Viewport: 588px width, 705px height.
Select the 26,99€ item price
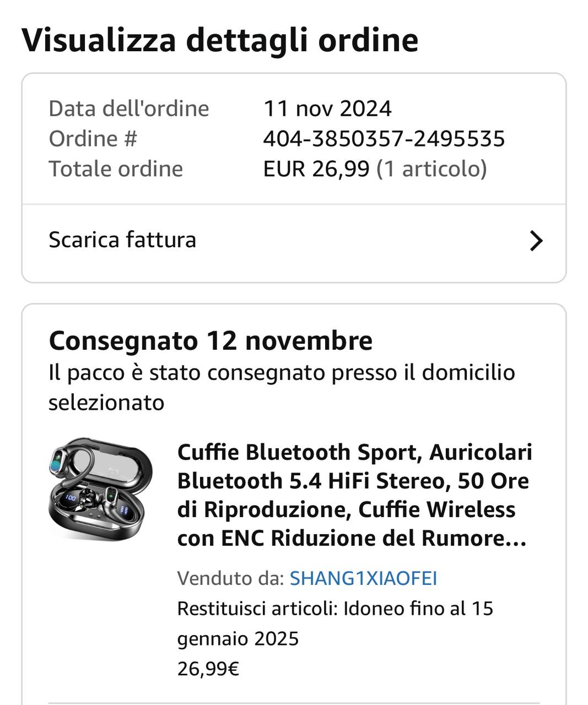[x=208, y=669]
